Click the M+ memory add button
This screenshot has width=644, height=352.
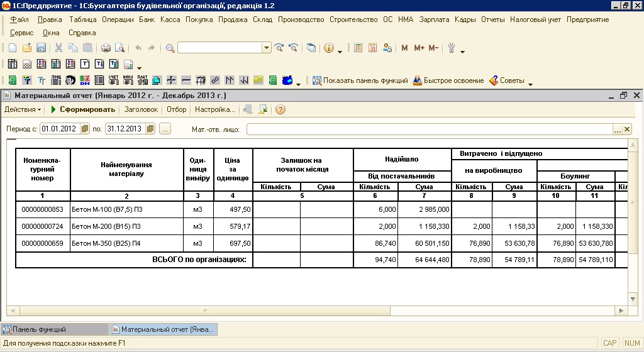(419, 48)
